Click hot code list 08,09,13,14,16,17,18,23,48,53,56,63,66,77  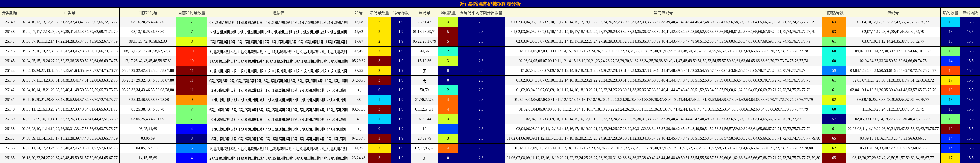893,139
